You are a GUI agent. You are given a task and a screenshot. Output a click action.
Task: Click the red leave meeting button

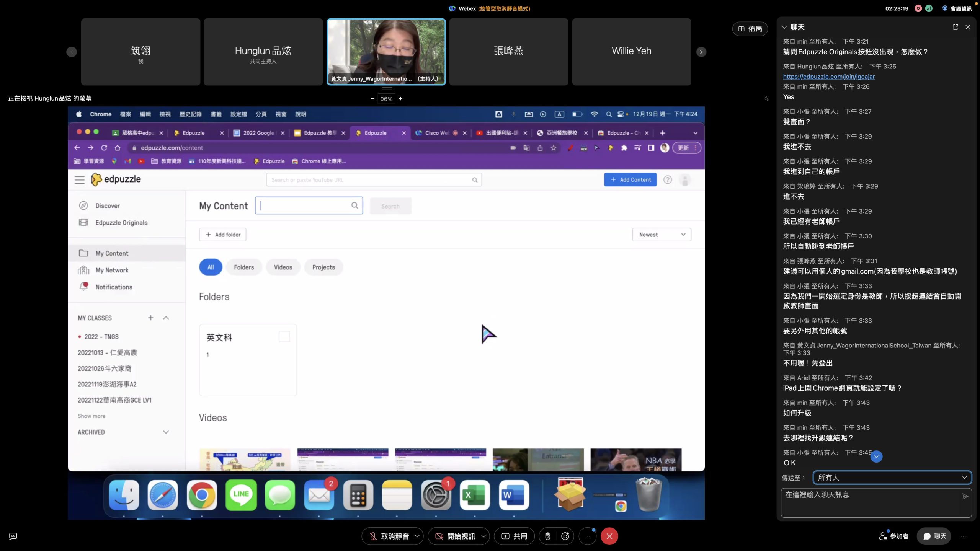pyautogui.click(x=609, y=536)
